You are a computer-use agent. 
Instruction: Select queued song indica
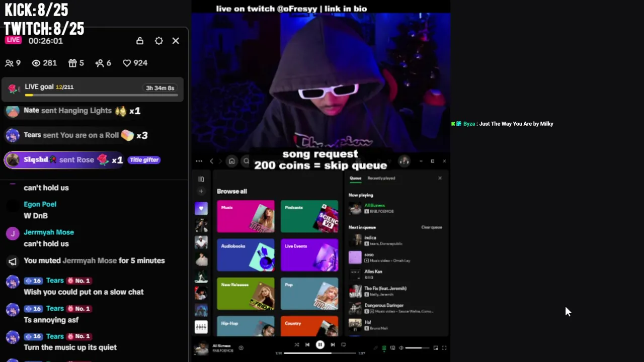pyautogui.click(x=395, y=240)
